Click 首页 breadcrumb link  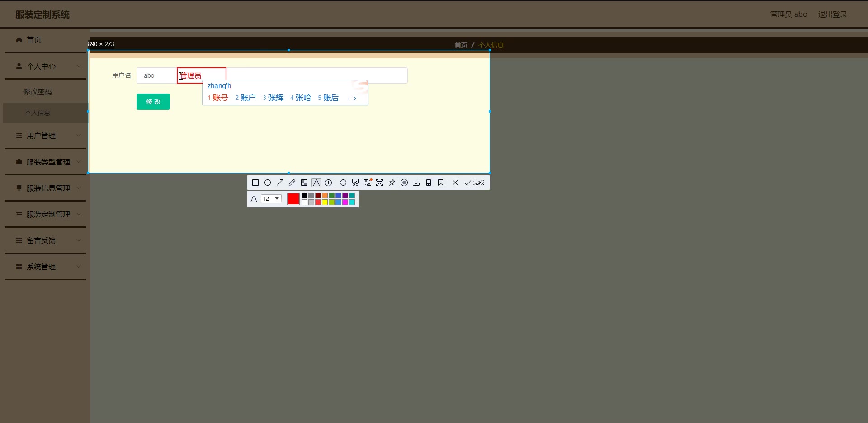pyautogui.click(x=461, y=45)
